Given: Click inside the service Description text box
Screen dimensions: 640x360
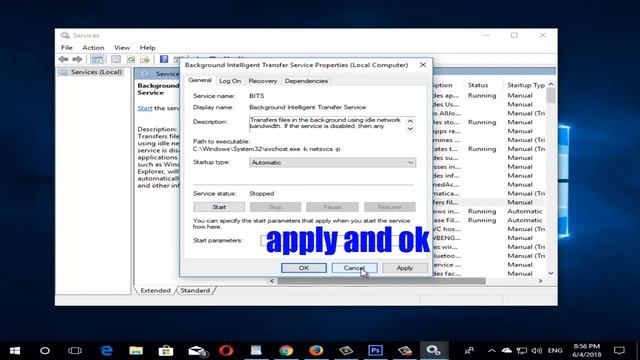Looking at the screenshot, I should pyautogui.click(x=327, y=124).
